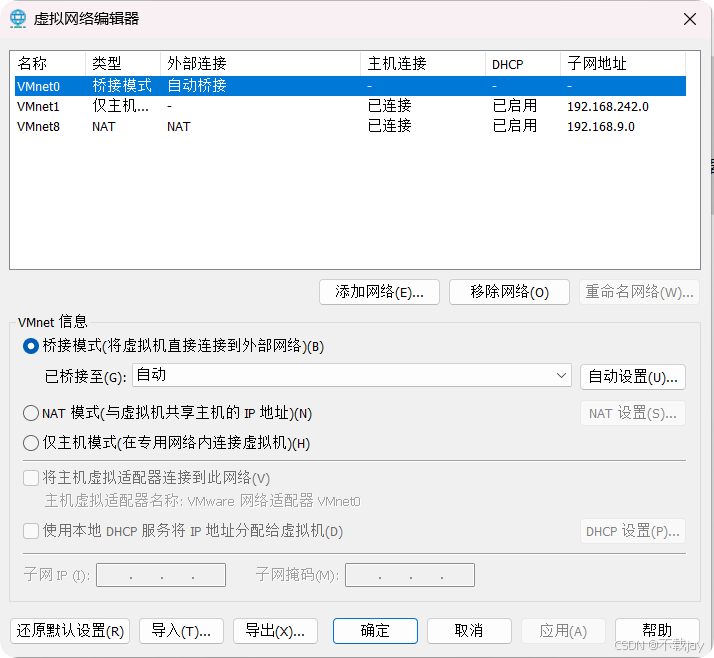
Task: Select NAT 模式 radio button
Action: point(31,413)
